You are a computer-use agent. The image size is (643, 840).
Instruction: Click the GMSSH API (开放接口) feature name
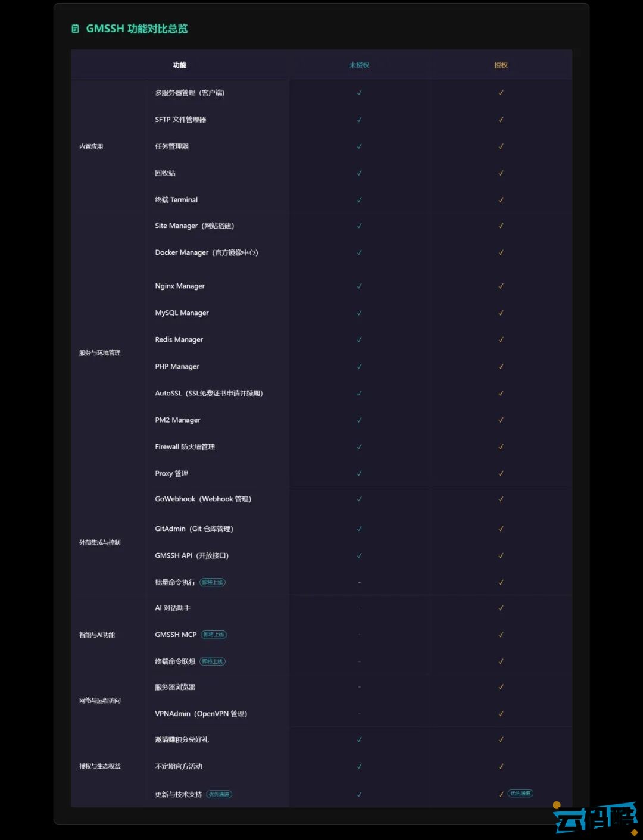click(x=192, y=556)
